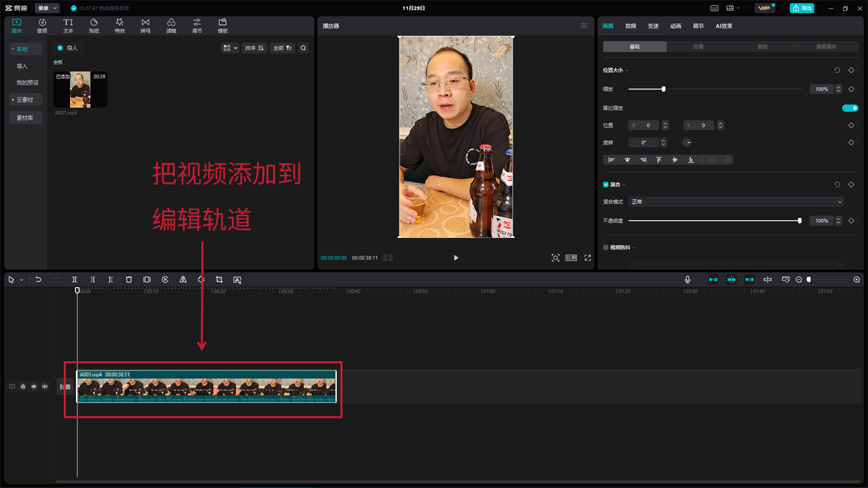Click the undo arrow in timeline toolbar
868x488 pixels.
(x=39, y=279)
